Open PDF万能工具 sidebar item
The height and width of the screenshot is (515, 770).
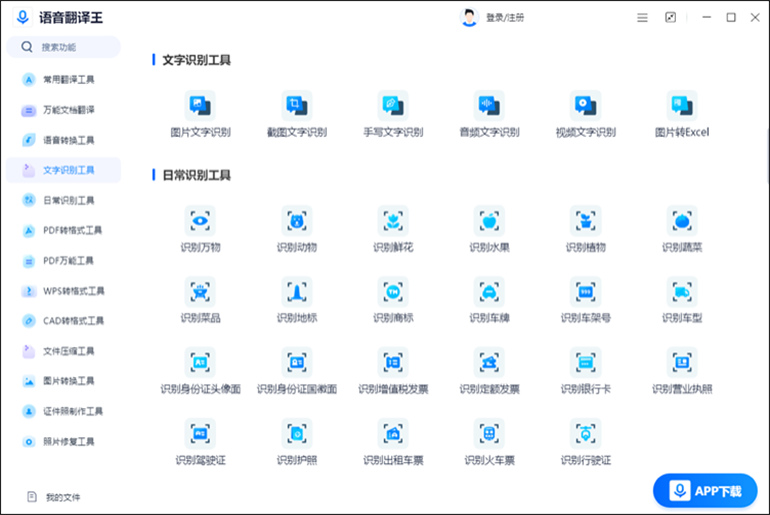point(63,261)
